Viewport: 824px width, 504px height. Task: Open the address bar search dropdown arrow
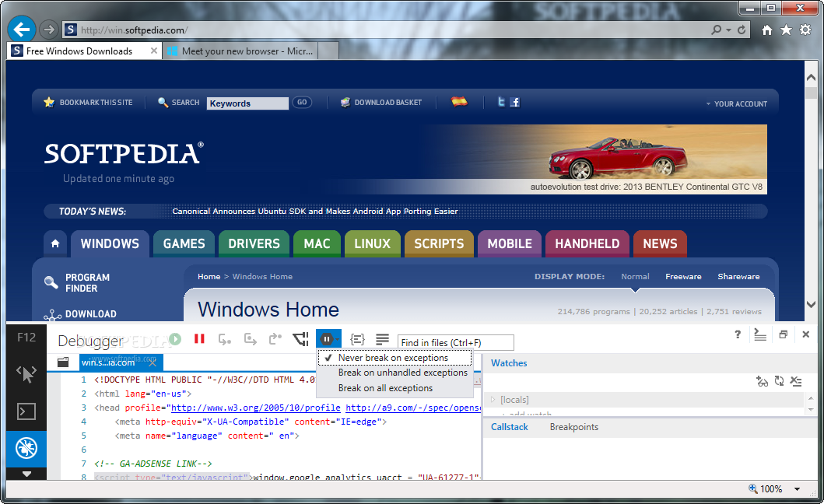[728, 30]
